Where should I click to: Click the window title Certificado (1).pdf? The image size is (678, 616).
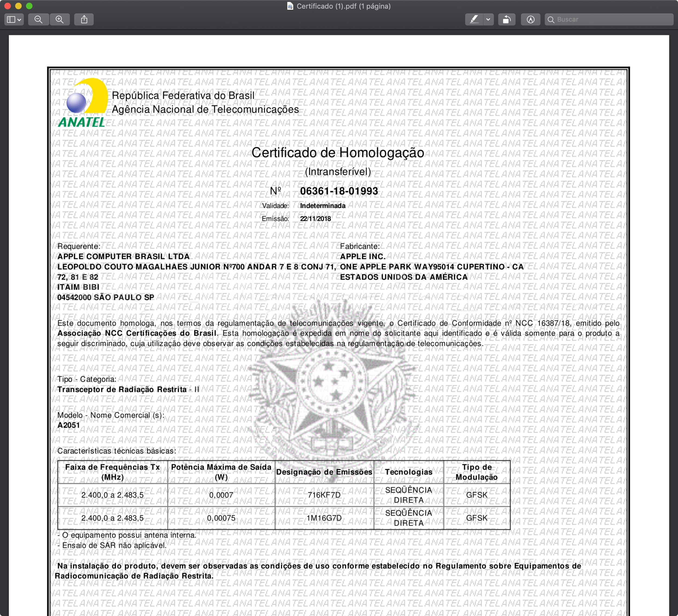click(343, 6)
